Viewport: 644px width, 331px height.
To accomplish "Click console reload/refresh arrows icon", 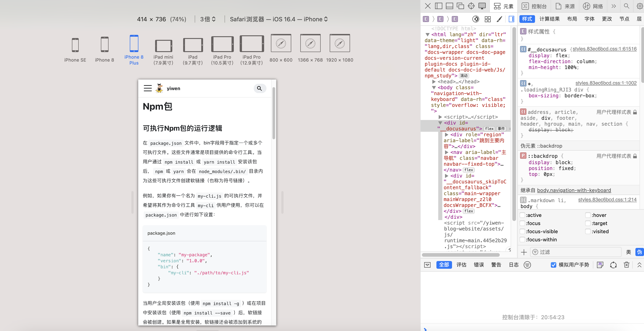I will [613, 265].
